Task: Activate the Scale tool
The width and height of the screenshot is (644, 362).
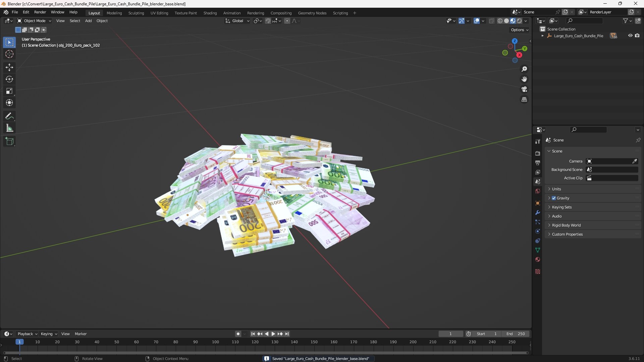Action: 9,91
